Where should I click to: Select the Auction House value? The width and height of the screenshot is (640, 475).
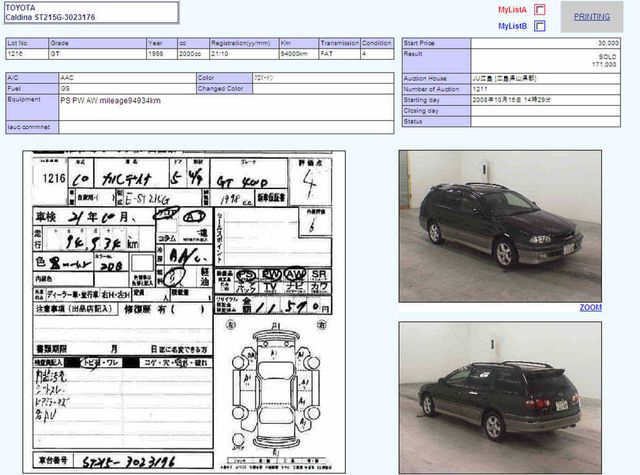(x=545, y=78)
